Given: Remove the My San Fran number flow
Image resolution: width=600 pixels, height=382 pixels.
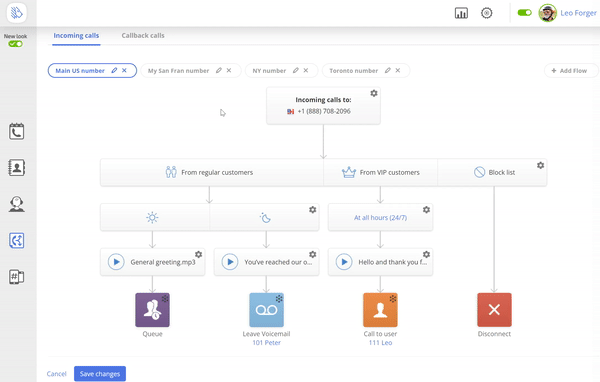Looking at the screenshot, I should point(229,70).
